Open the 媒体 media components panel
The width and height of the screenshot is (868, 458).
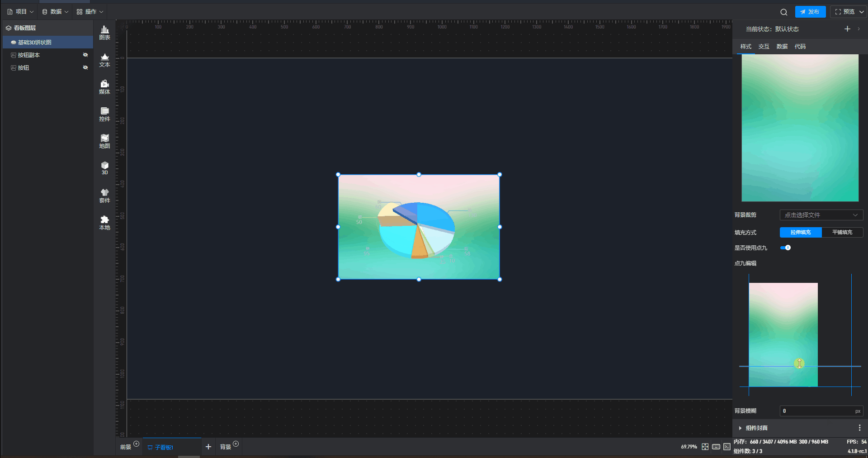point(104,87)
